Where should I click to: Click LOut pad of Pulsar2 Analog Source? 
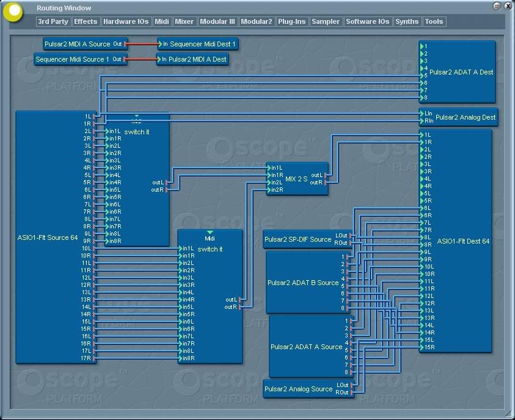352,385
